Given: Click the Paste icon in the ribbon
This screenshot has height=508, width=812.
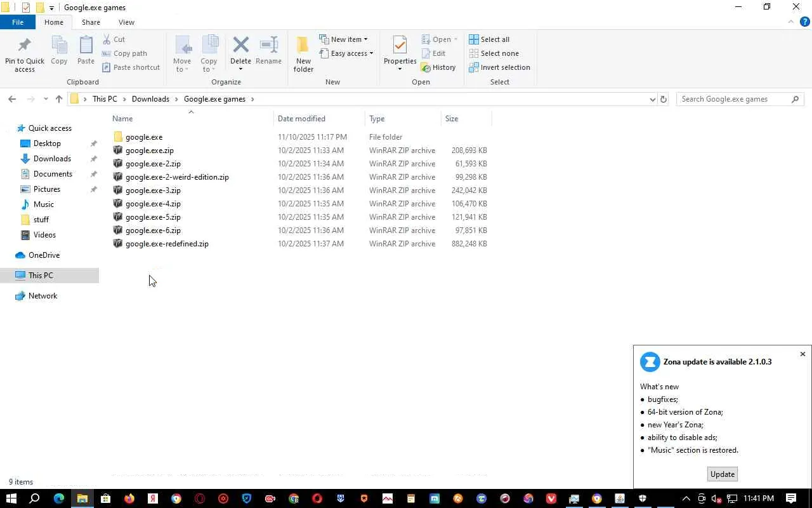Looking at the screenshot, I should 86,51.
